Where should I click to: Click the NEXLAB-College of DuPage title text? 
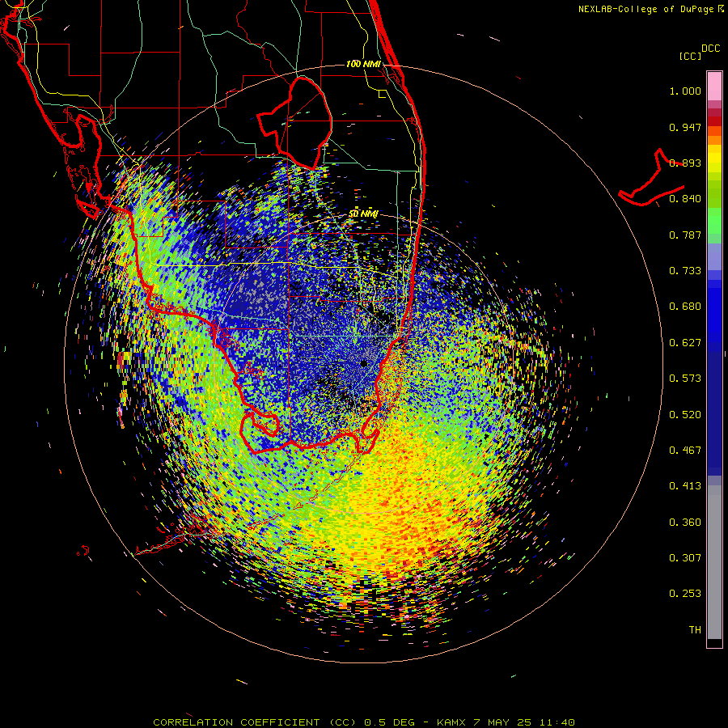tap(651, 9)
